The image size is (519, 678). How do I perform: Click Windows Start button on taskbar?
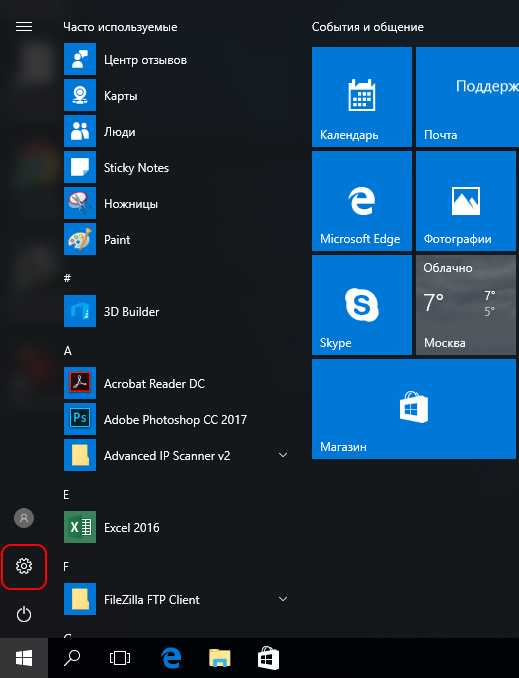click(24, 658)
